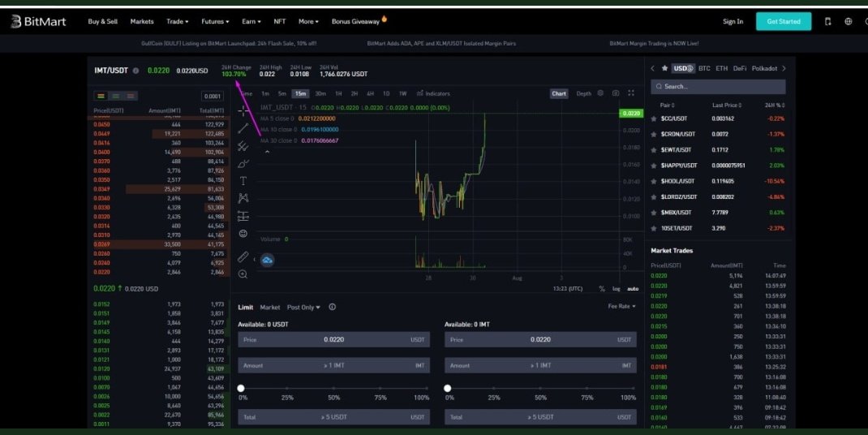Screen dimensions: 868x435
Task: Select the 1W timeframe
Action: [403, 93]
